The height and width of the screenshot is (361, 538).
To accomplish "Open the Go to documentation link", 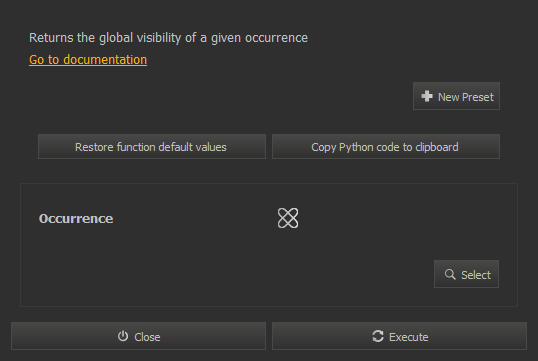I will pos(88,60).
